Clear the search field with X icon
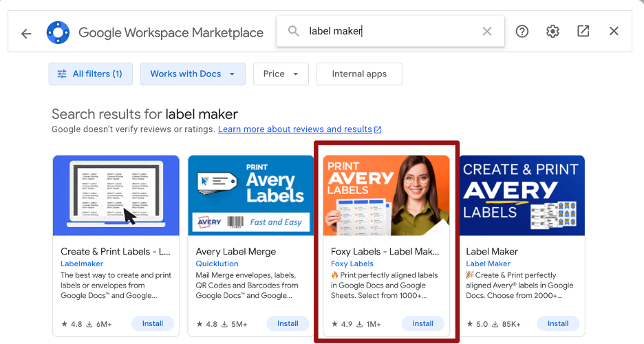Image resolution: width=644 pixels, height=344 pixels. (487, 32)
